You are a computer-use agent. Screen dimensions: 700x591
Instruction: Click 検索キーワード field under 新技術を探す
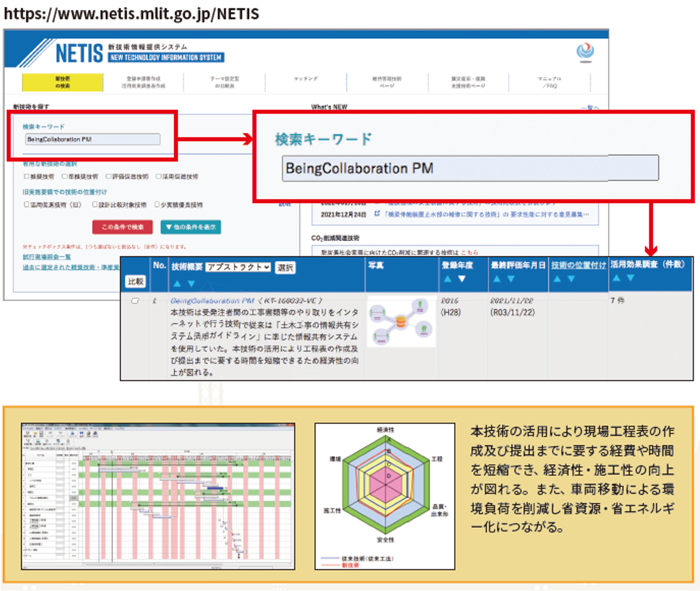point(93,139)
